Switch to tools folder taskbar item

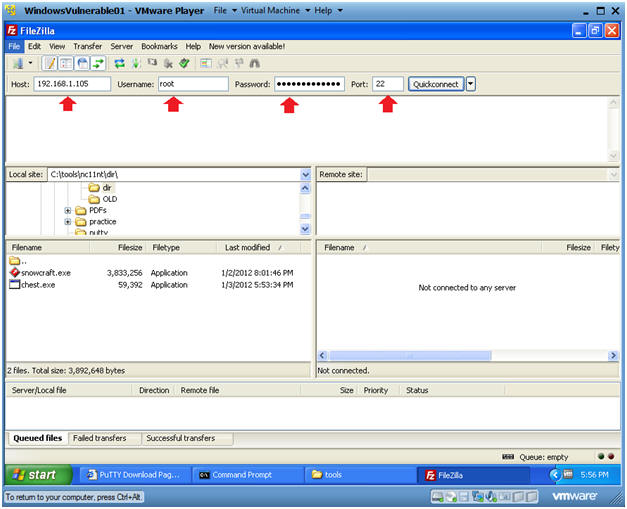pos(360,475)
